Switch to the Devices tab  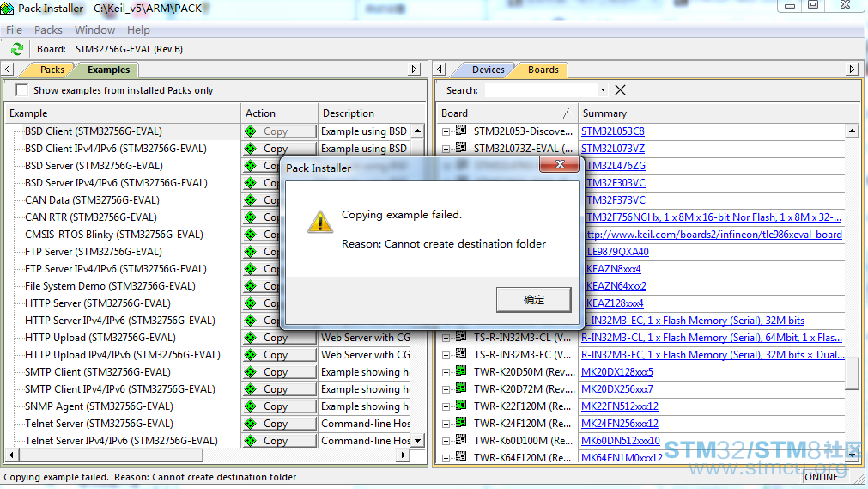[x=489, y=70]
